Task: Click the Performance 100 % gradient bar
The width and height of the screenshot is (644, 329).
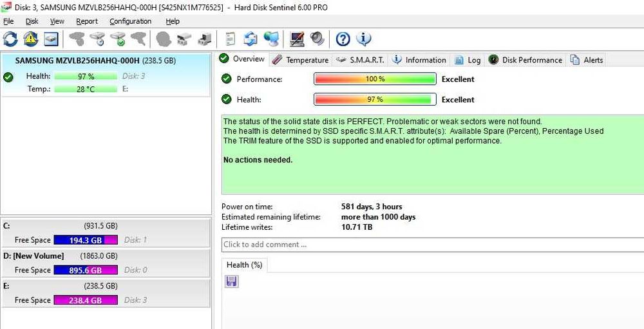Action: coord(375,79)
